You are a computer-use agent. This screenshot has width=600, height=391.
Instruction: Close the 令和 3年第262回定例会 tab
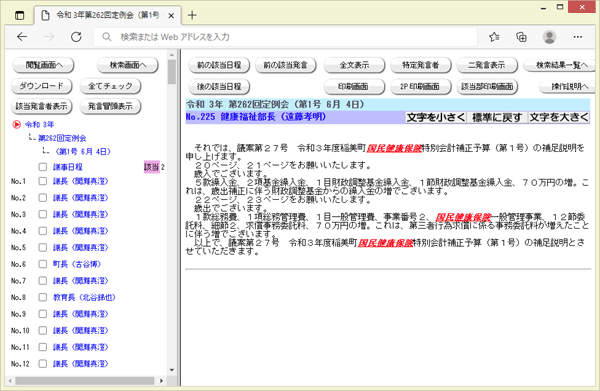[x=171, y=16]
